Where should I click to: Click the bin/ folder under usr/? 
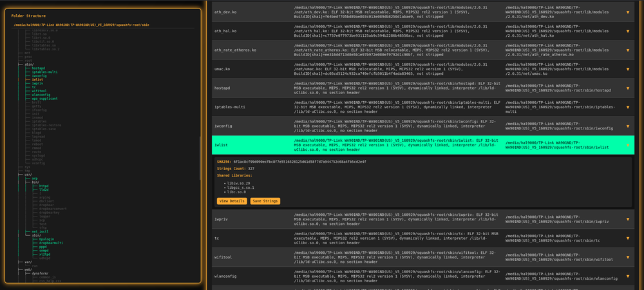pos(35,182)
